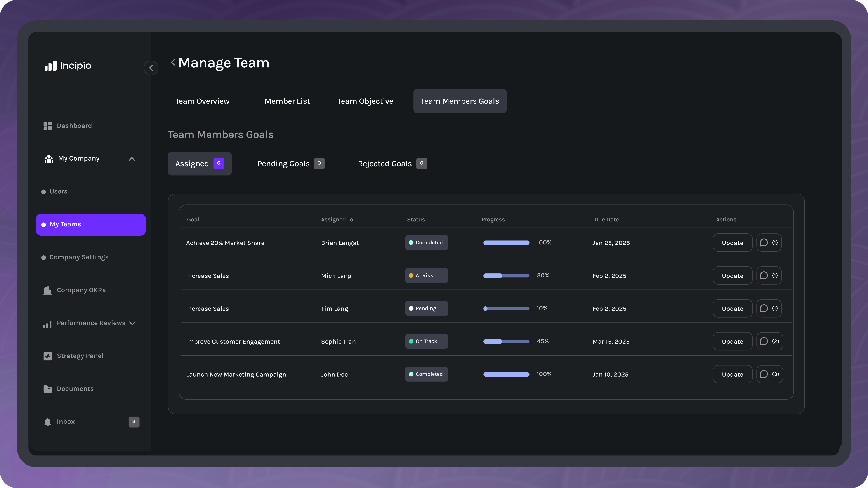Open comments for Sophie Tran's goal
This screenshot has height=488, width=868.
pos(769,341)
